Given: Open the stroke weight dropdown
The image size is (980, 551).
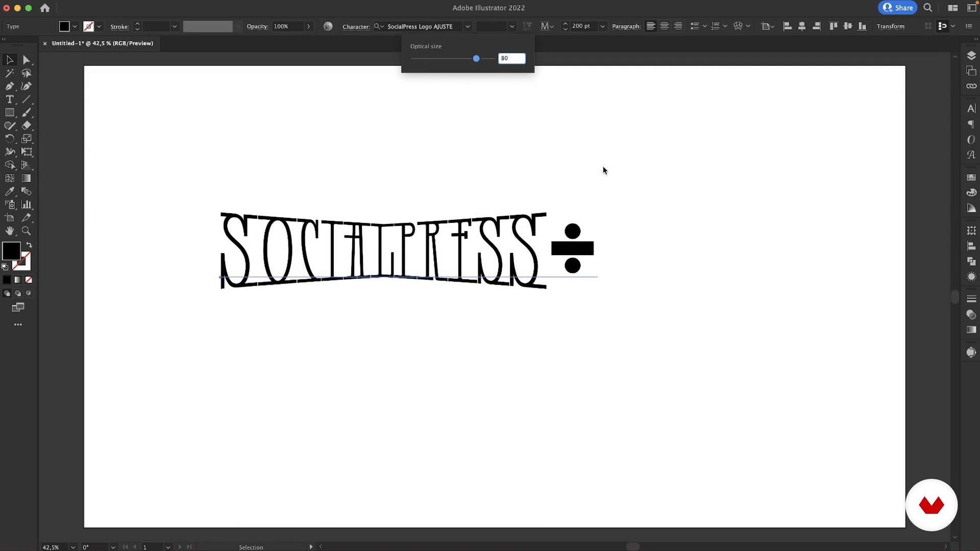Looking at the screenshot, I should [175, 27].
